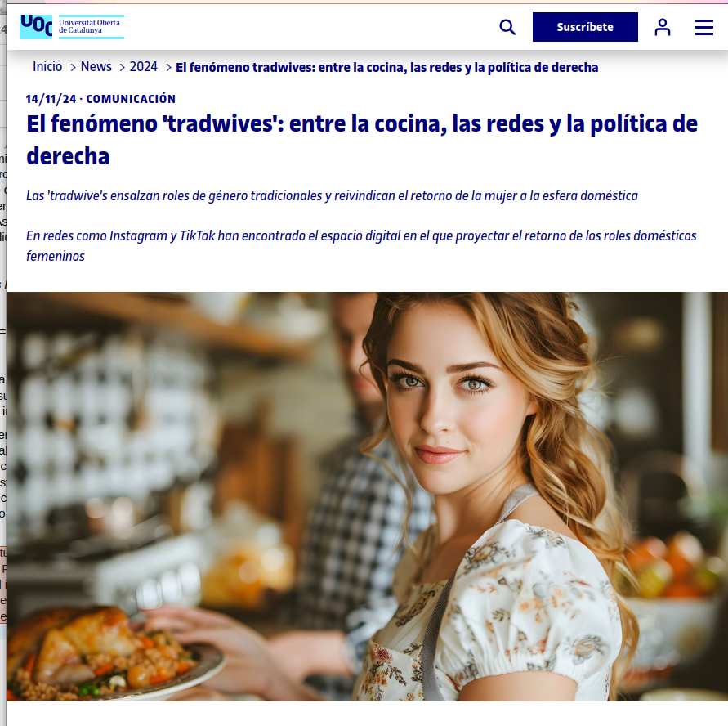This screenshot has width=728, height=726.
Task: Click the chevron arrow after News
Action: tap(122, 67)
